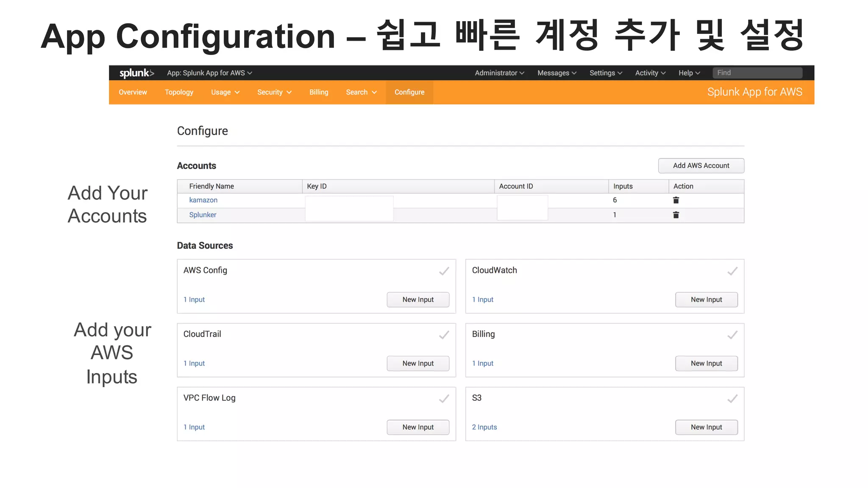
Task: Open the Settings dropdown
Action: (x=606, y=73)
